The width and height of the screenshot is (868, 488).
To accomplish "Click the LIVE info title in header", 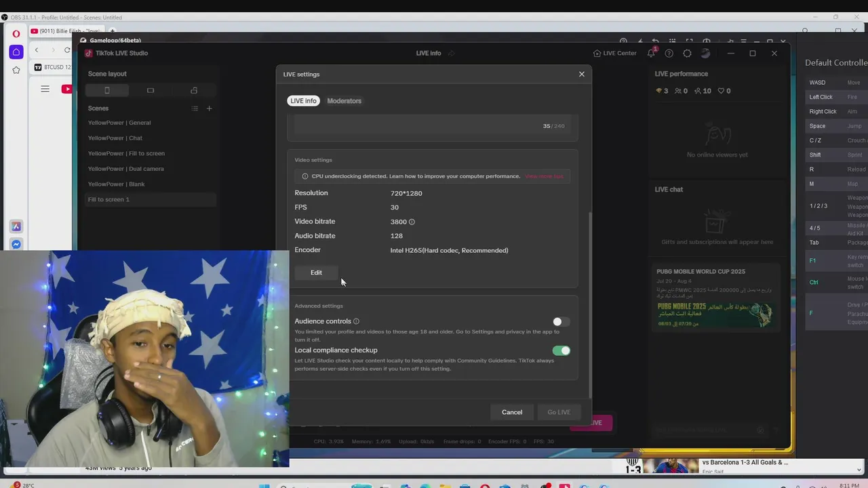I will [x=429, y=53].
